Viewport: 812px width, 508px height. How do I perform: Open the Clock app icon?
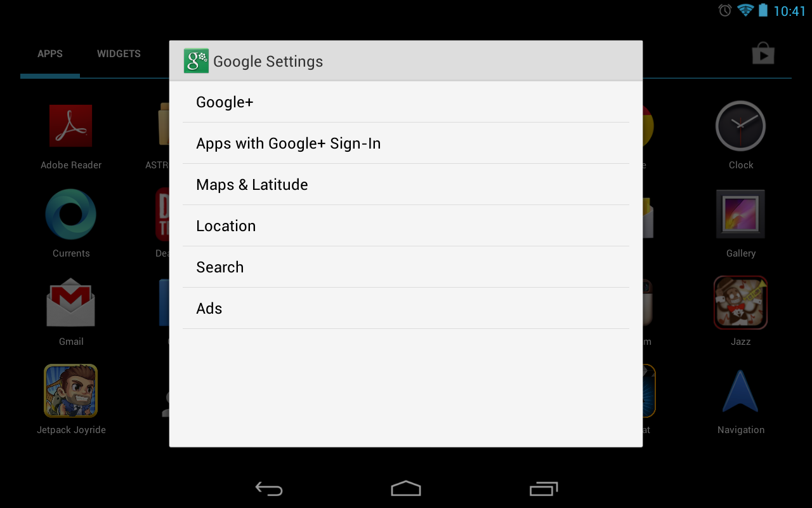(x=740, y=126)
